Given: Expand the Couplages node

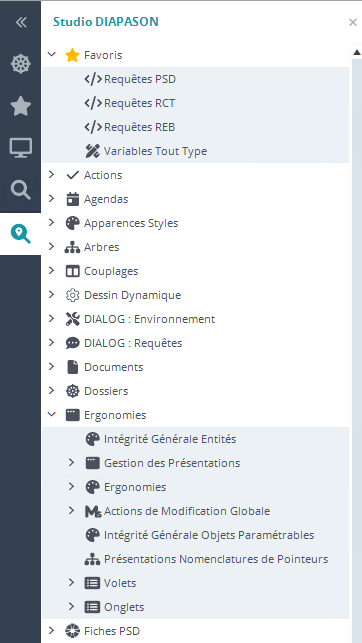Looking at the screenshot, I should click(51, 271).
